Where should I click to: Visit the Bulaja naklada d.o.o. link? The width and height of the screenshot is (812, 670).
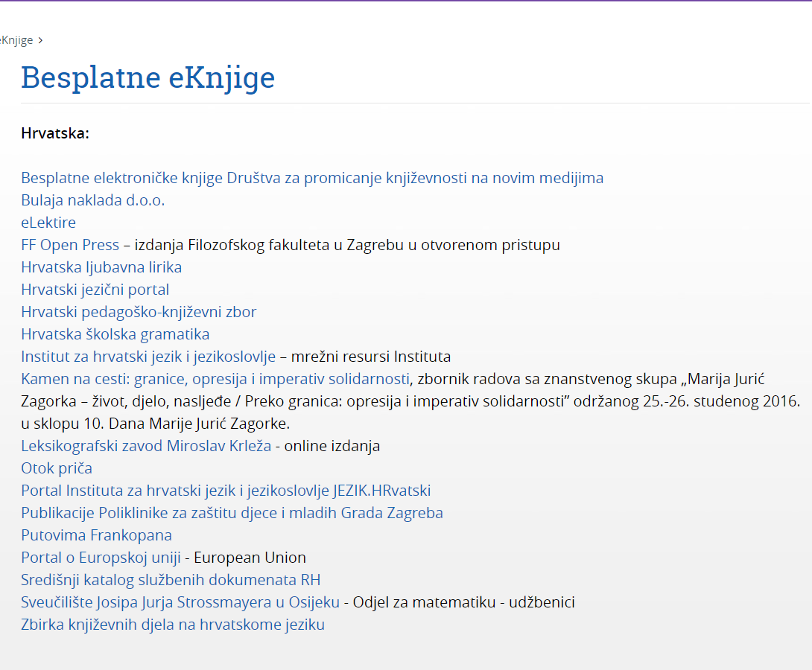click(92, 200)
